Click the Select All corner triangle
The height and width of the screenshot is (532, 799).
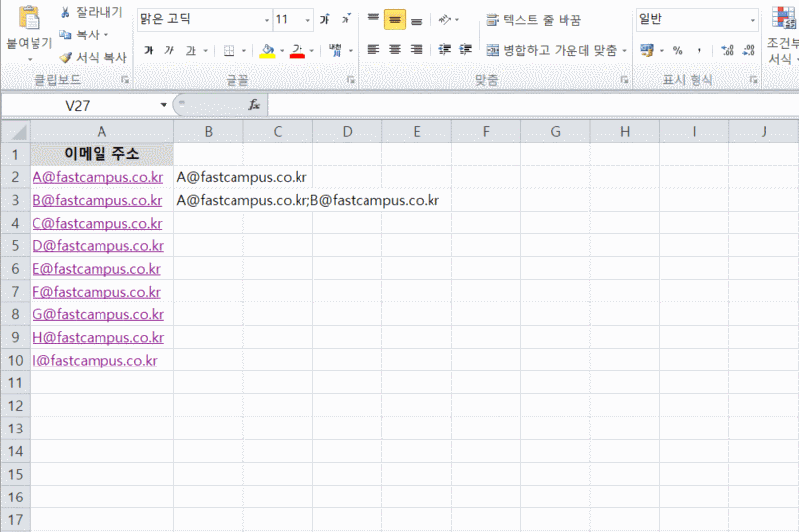pos(16,131)
